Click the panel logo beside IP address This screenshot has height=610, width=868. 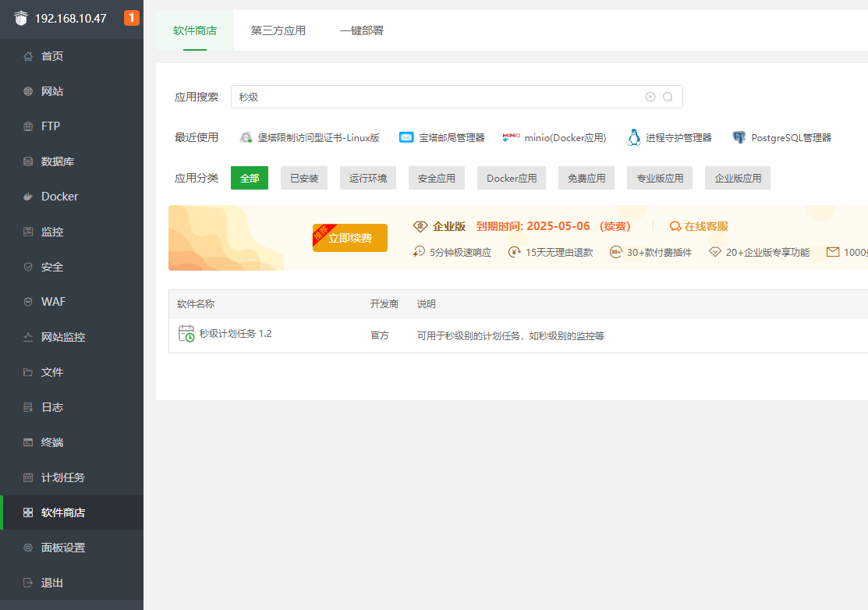coord(21,18)
